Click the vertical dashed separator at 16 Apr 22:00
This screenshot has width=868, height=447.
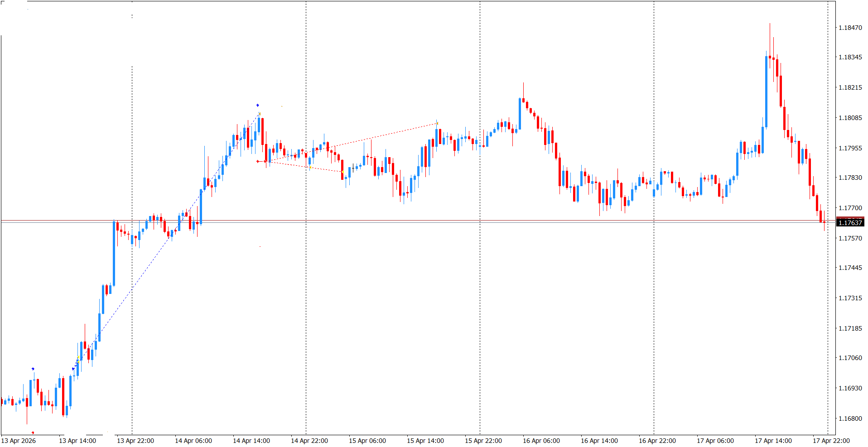654,272
